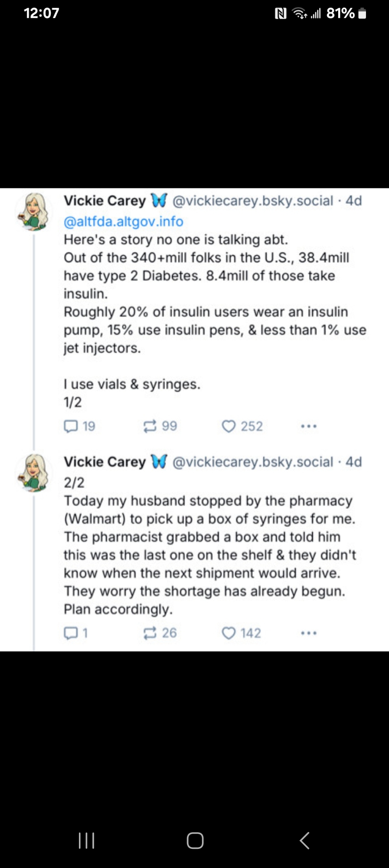Open Vickie Carey name on first post
Image resolution: width=389 pixels, height=868 pixels.
click(x=105, y=201)
